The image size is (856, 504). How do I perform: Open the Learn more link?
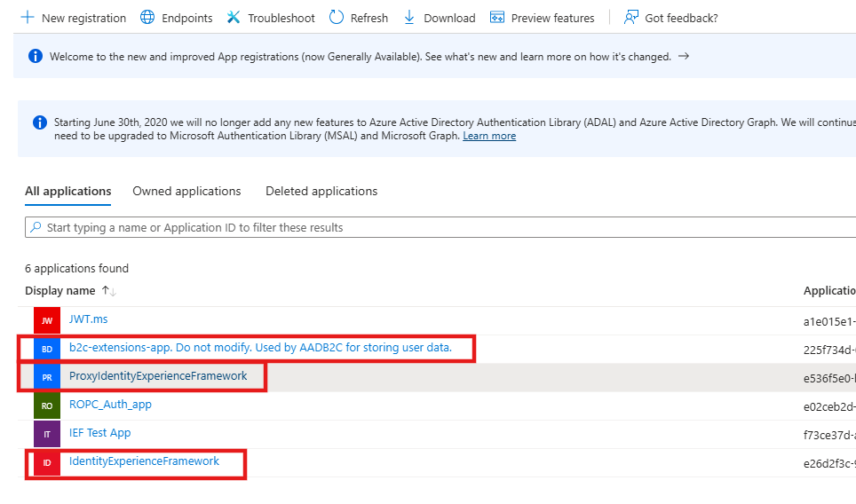click(489, 136)
